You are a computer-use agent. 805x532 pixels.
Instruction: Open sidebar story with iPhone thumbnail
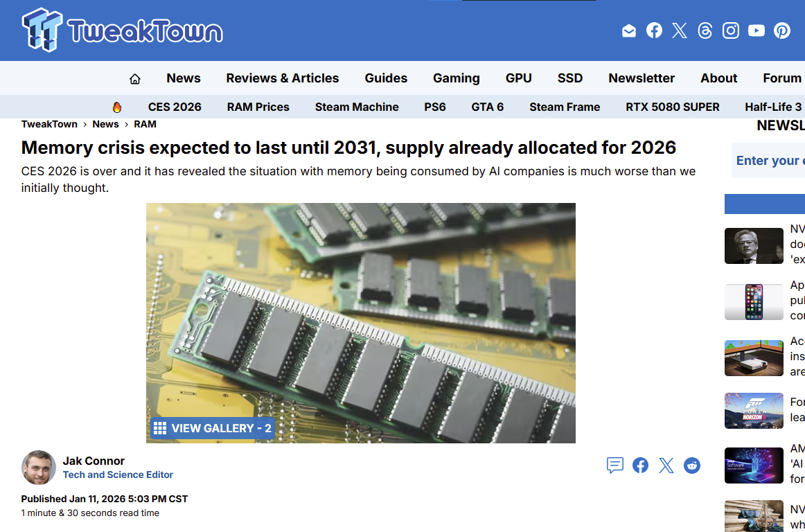[754, 302]
